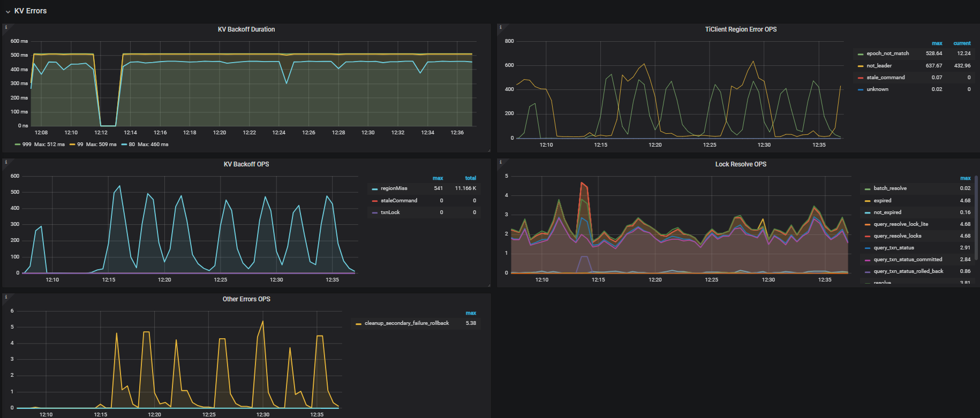Collapse the KV Errors row chevron
Viewport: 980px width, 418px height.
click(x=8, y=12)
